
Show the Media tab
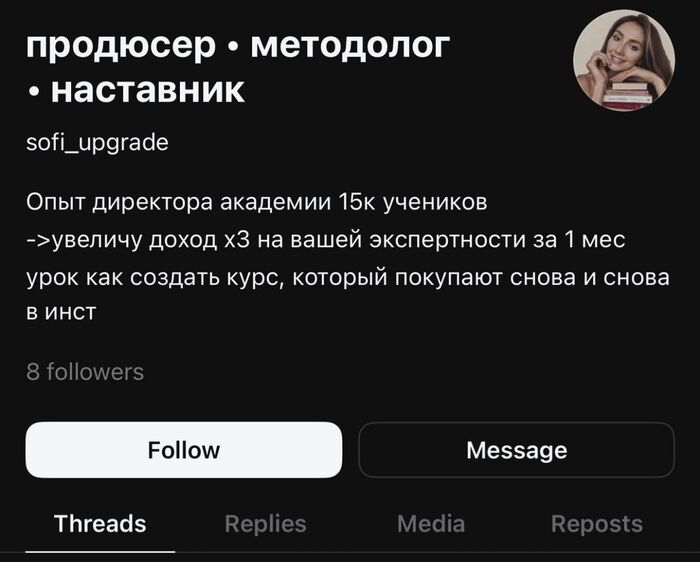pyautogui.click(x=431, y=523)
